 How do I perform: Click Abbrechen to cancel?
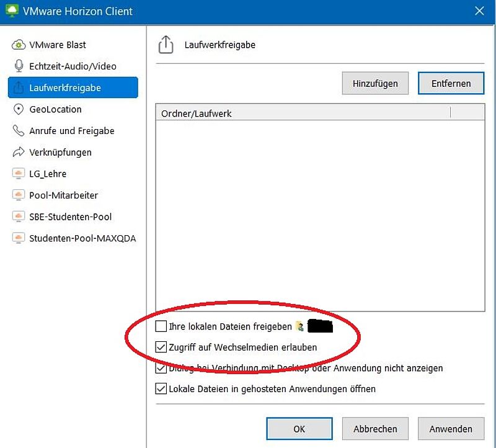click(375, 429)
